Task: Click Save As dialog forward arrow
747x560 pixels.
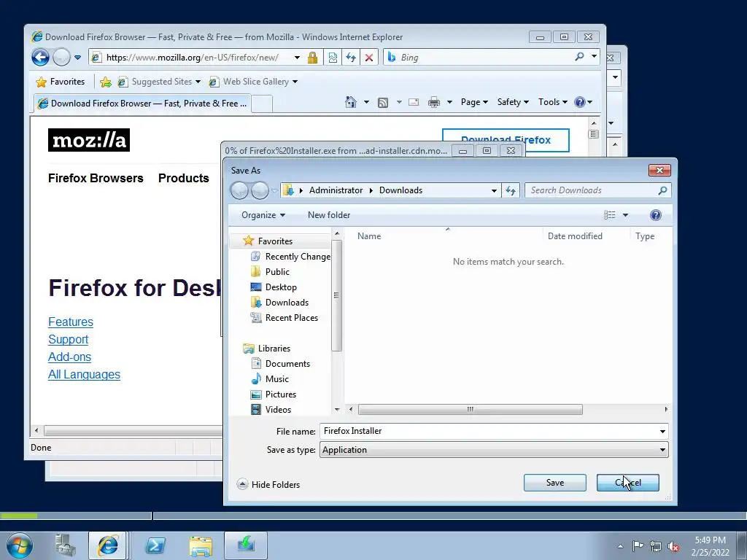Action: tap(260, 190)
